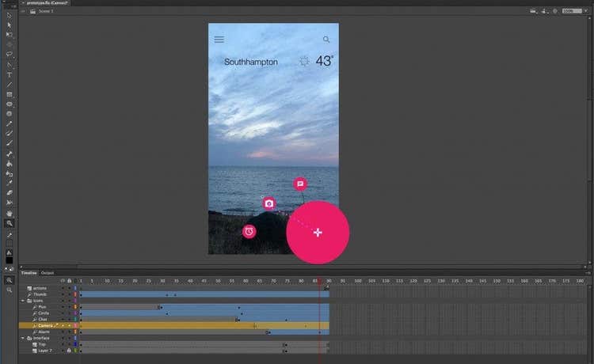Toggle lock on Layer 7
This screenshot has height=364, width=594.
point(69,350)
